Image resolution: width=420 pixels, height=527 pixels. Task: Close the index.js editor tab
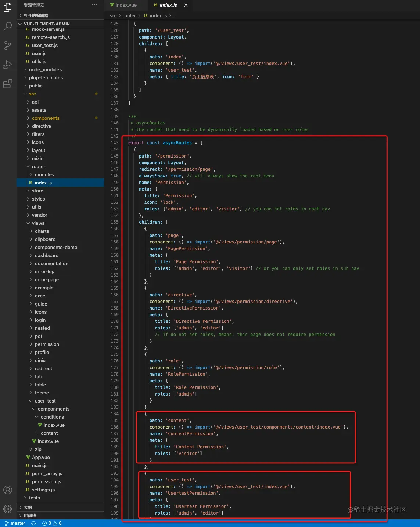tap(186, 5)
